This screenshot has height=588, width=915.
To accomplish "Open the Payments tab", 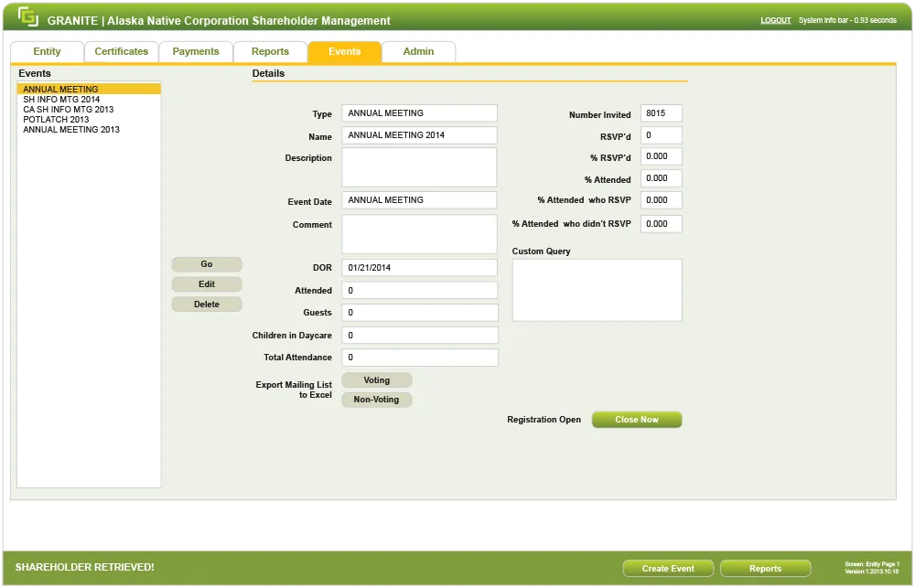I will pyautogui.click(x=196, y=52).
